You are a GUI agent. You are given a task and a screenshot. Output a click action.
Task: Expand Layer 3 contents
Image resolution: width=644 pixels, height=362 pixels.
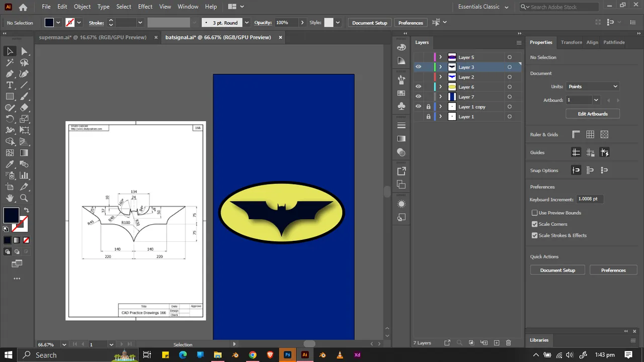point(440,67)
